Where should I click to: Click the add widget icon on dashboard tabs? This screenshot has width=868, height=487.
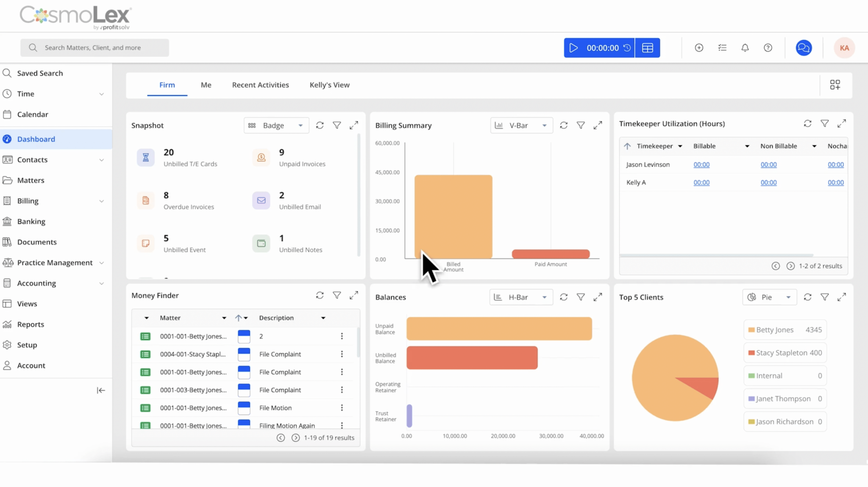click(835, 85)
